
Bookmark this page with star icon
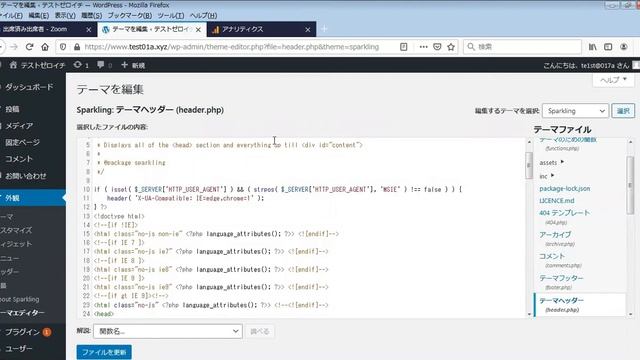click(x=451, y=47)
